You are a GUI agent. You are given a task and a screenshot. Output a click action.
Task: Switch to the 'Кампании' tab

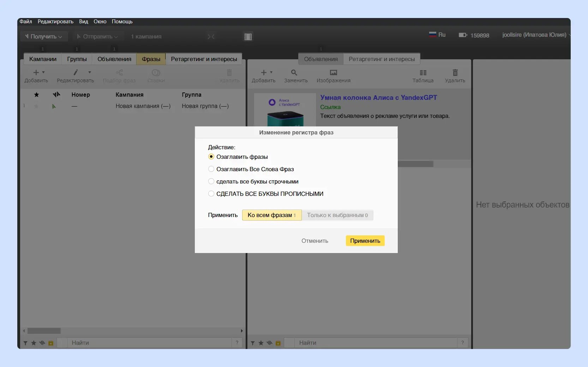pos(43,59)
